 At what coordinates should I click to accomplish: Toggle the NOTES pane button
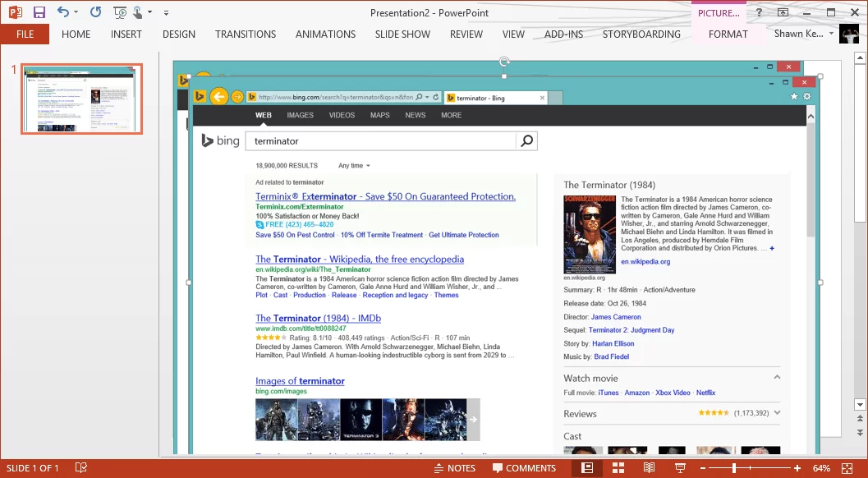(x=454, y=468)
